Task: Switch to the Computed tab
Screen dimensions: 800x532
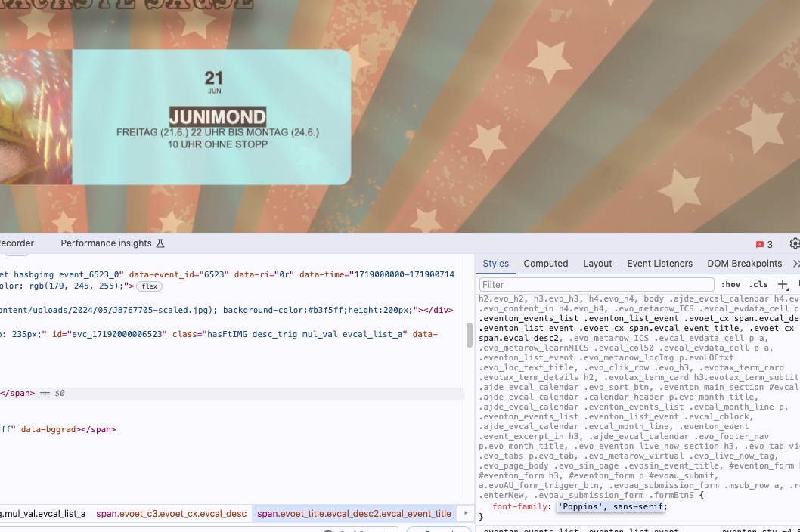Action: click(x=545, y=264)
